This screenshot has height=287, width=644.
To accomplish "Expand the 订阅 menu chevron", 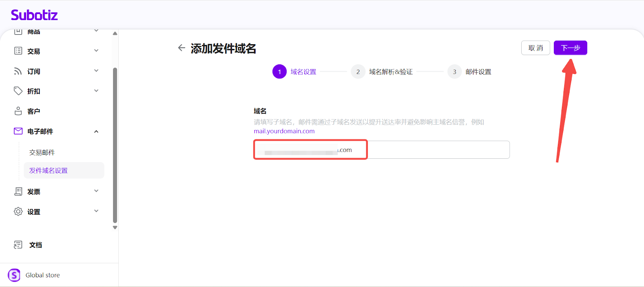I will click(96, 71).
